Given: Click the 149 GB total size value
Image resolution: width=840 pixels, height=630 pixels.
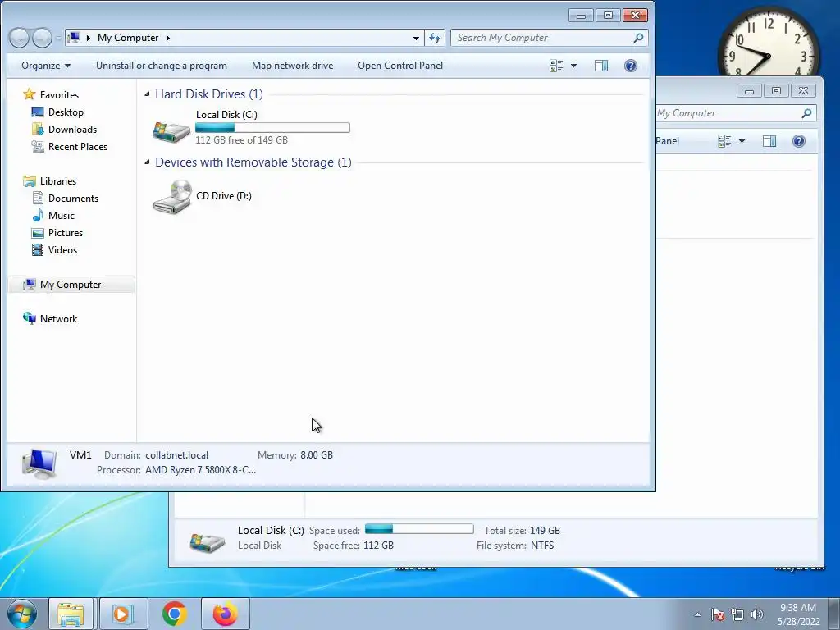Looking at the screenshot, I should tap(545, 531).
